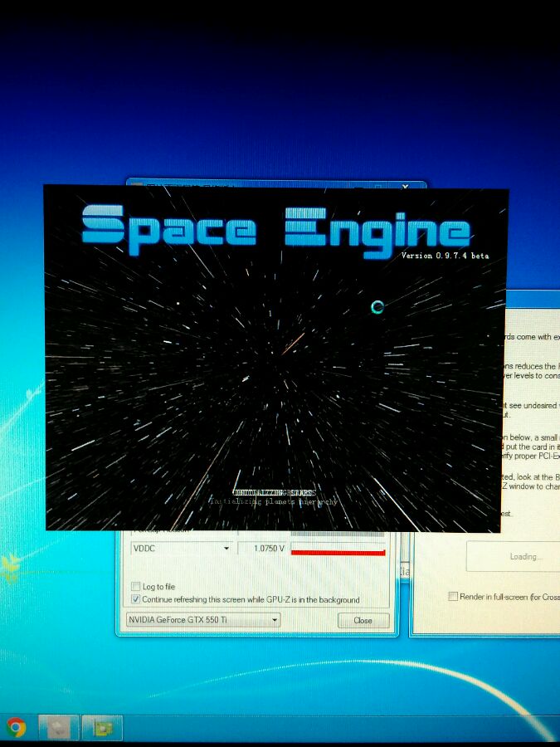Select the gray taskbar button beside Chrome
The image size is (560, 747).
tap(58, 727)
